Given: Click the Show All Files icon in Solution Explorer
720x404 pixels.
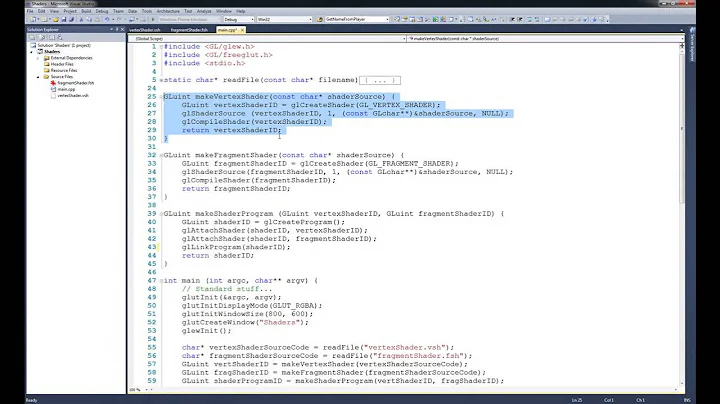Looking at the screenshot, I should click(x=42, y=38).
